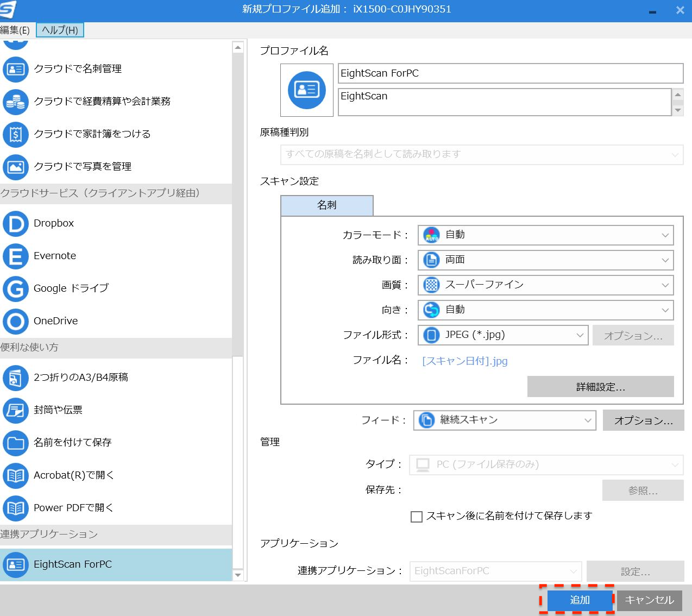692x616 pixels.
Task: Open the [スキャン日付].jpg file name link
Action: coord(465,361)
